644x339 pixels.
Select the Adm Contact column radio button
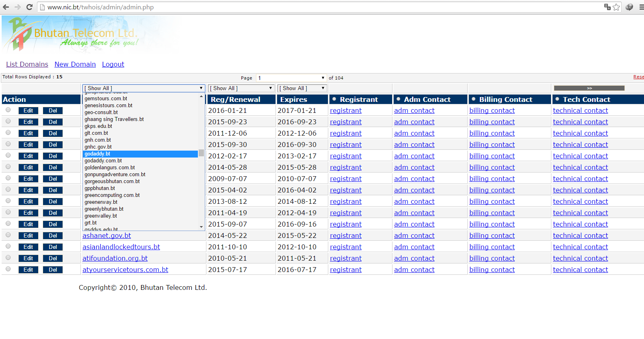[398, 99]
